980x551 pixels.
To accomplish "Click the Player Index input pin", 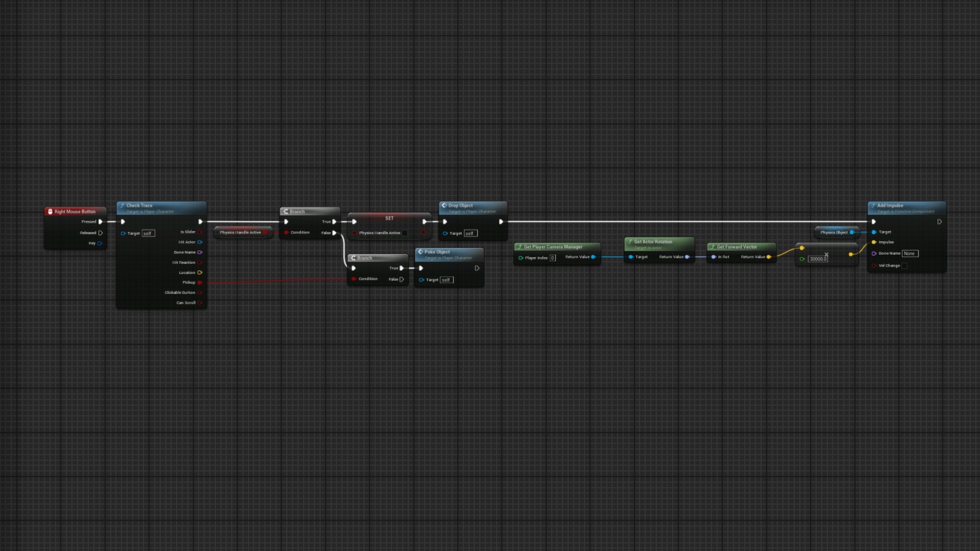I will click(x=521, y=258).
